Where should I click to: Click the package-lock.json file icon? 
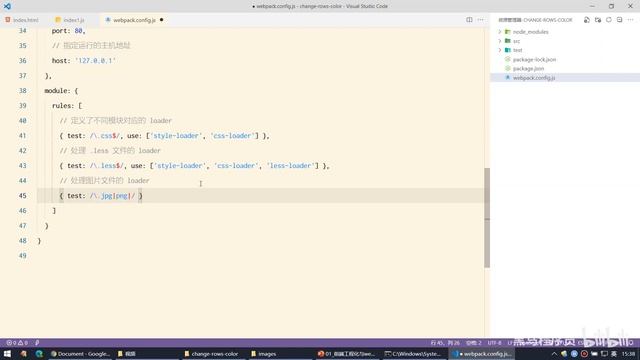(x=508, y=59)
